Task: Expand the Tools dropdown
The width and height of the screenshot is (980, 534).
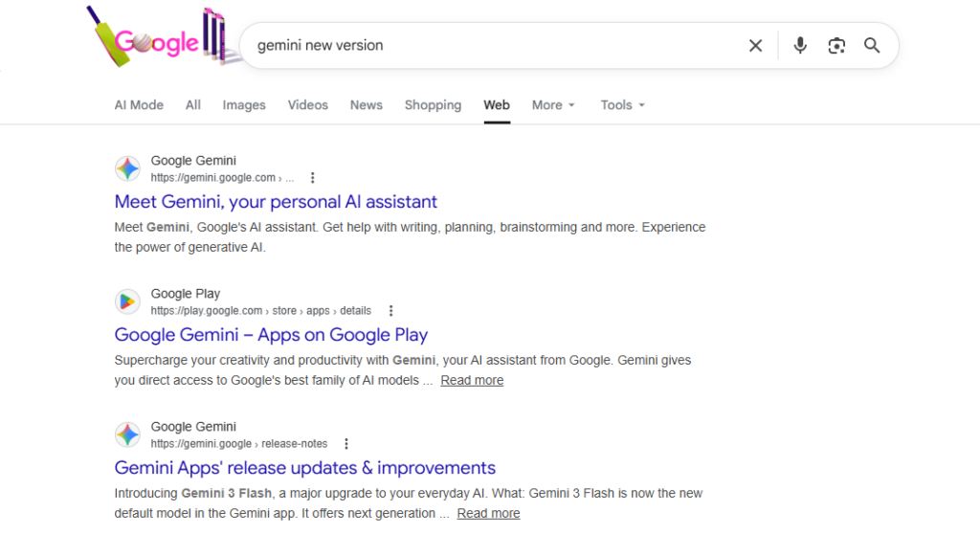Action: (x=622, y=105)
